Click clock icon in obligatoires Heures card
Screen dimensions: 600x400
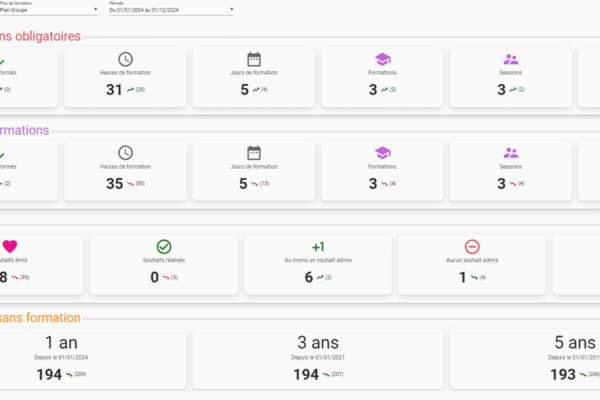point(125,59)
